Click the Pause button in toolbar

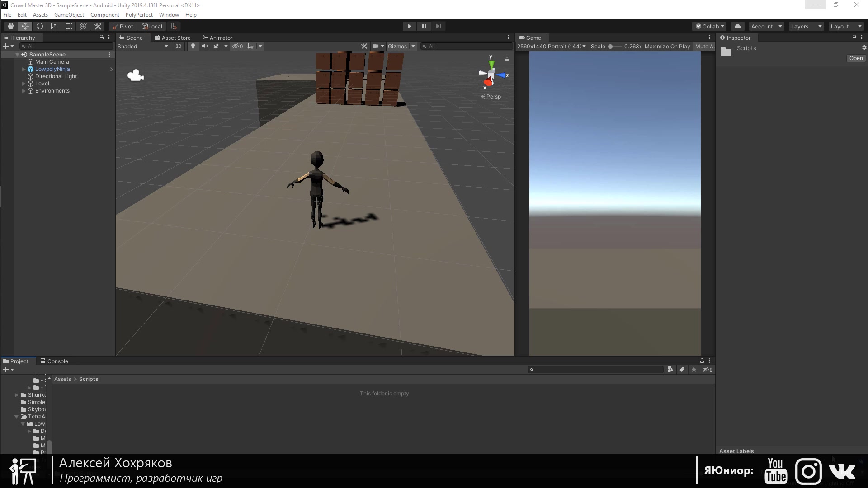click(424, 26)
